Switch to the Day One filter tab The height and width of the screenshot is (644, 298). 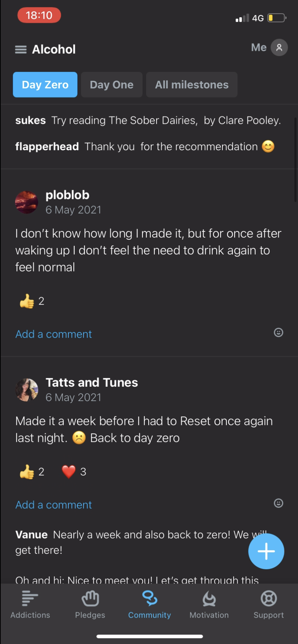coord(111,84)
